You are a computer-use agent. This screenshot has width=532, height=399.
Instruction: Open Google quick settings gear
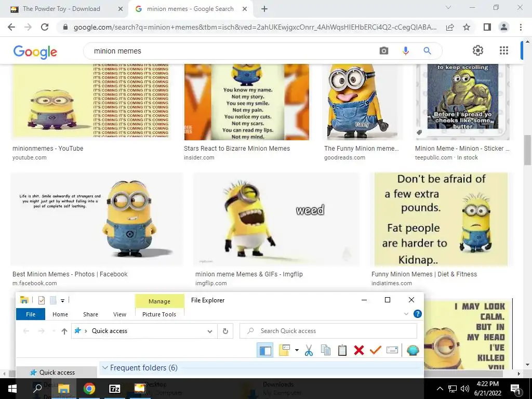[478, 50]
